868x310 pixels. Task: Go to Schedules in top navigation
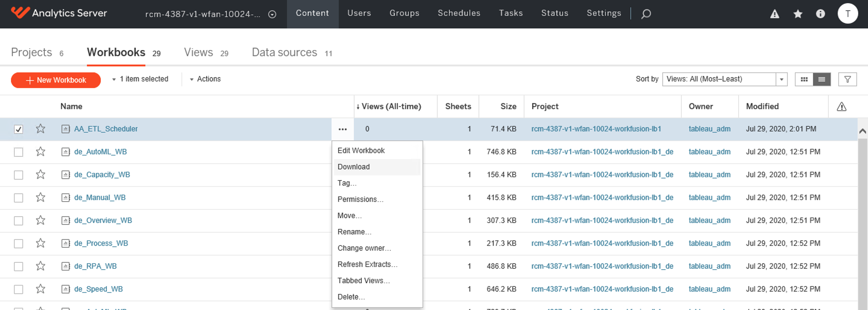tap(459, 13)
